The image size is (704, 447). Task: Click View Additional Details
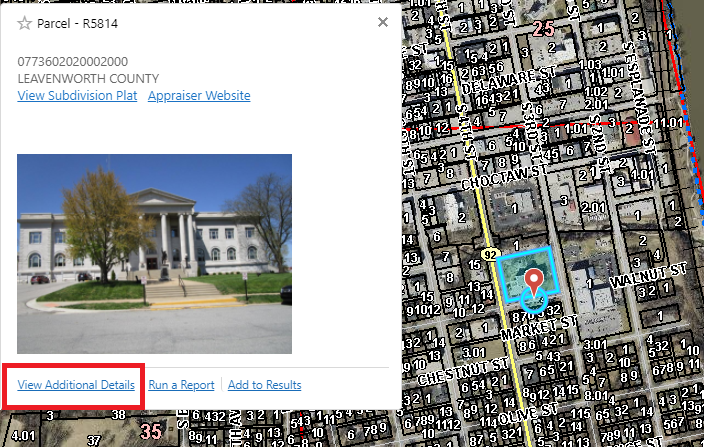pos(76,385)
